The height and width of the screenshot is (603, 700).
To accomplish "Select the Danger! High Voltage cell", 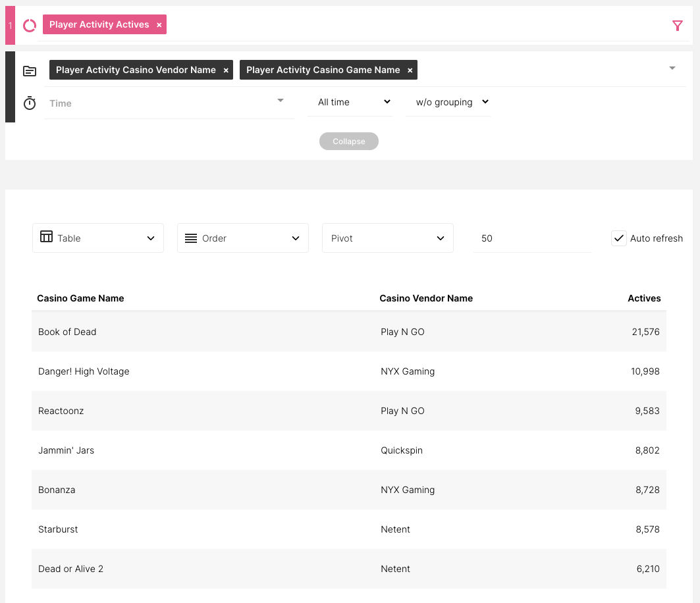I will point(84,371).
